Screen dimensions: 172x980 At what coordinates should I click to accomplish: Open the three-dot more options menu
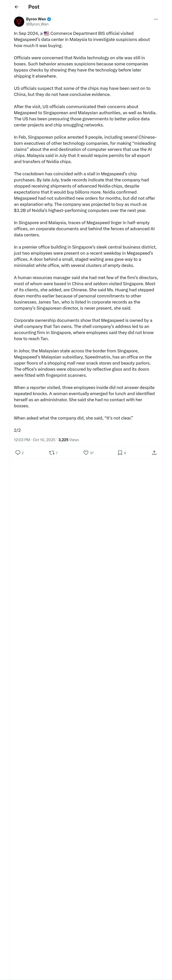coord(156,19)
